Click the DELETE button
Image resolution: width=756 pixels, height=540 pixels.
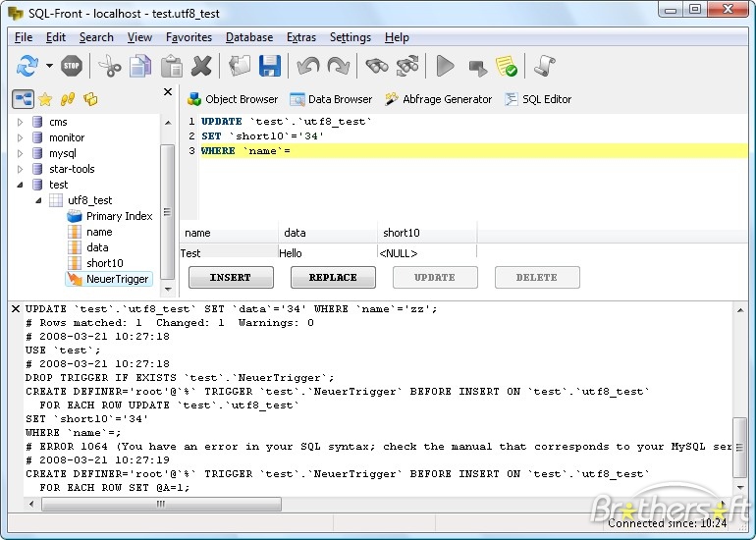pyautogui.click(x=537, y=277)
